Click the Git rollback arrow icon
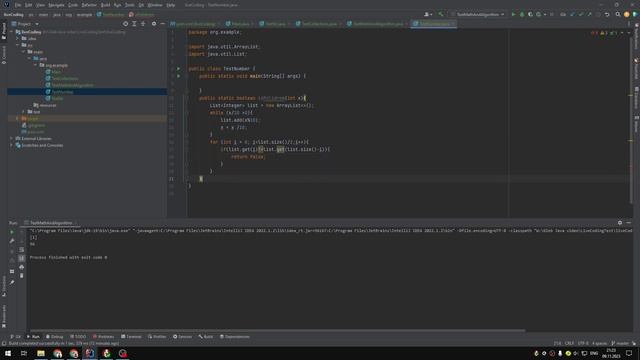The image size is (640, 360). 607,14
